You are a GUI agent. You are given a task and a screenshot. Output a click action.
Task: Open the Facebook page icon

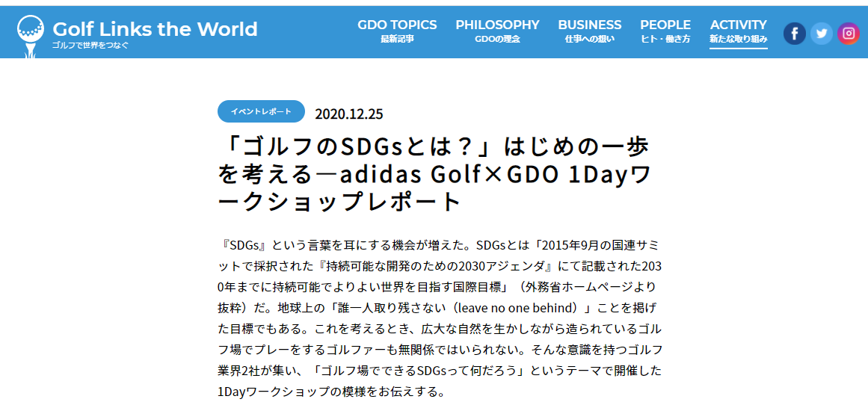click(x=794, y=33)
